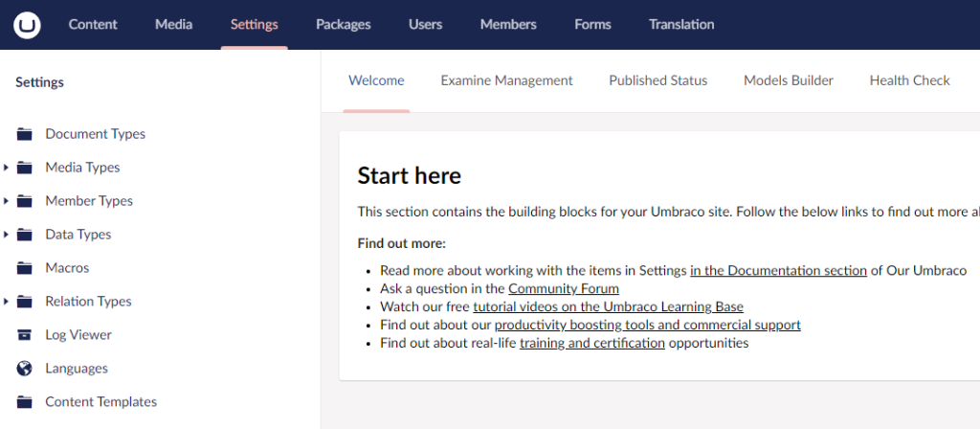
Task: Click the Languages globe icon
Action: click(x=24, y=369)
